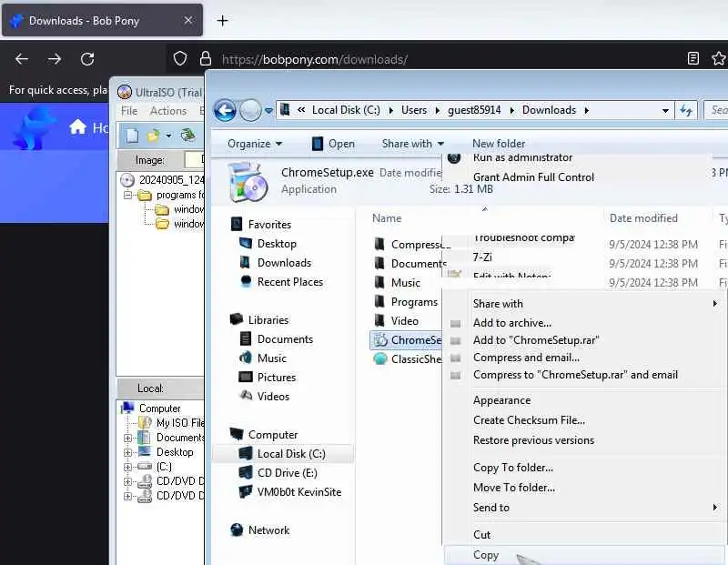Sort by the Name column header
Image resolution: width=728 pixels, height=565 pixels.
(387, 218)
